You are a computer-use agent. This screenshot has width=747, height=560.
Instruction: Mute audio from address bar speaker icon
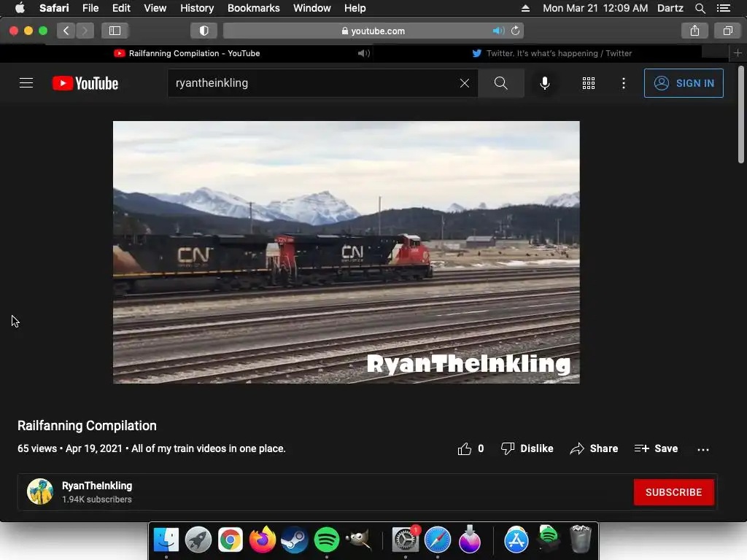[x=498, y=31]
